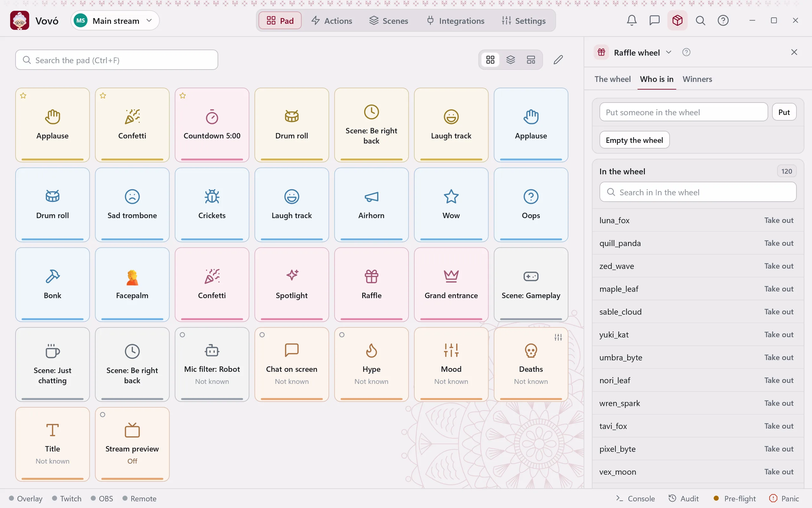812x508 pixels.
Task: Click Empty the wheel button
Action: coord(634,140)
